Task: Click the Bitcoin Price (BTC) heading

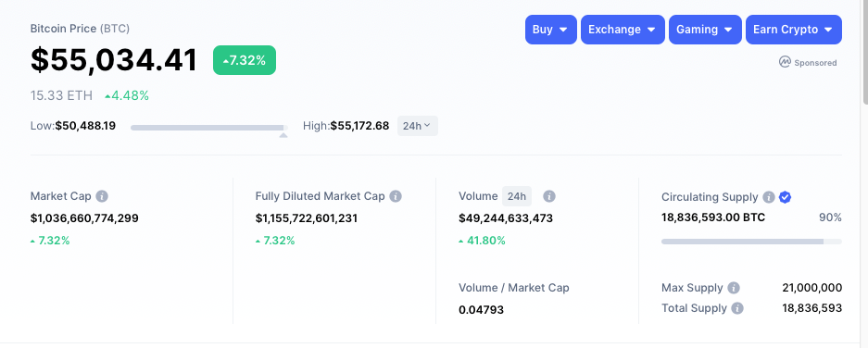Action: click(81, 28)
